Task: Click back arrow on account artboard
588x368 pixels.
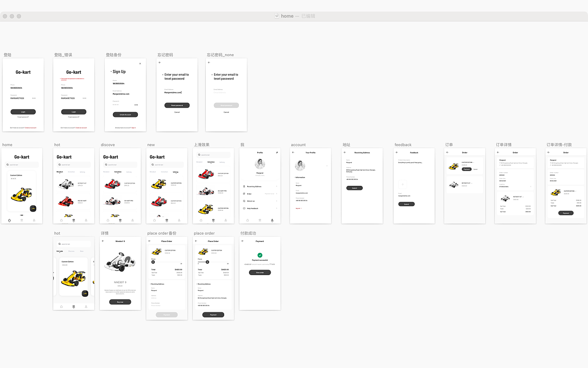Action: tap(293, 152)
